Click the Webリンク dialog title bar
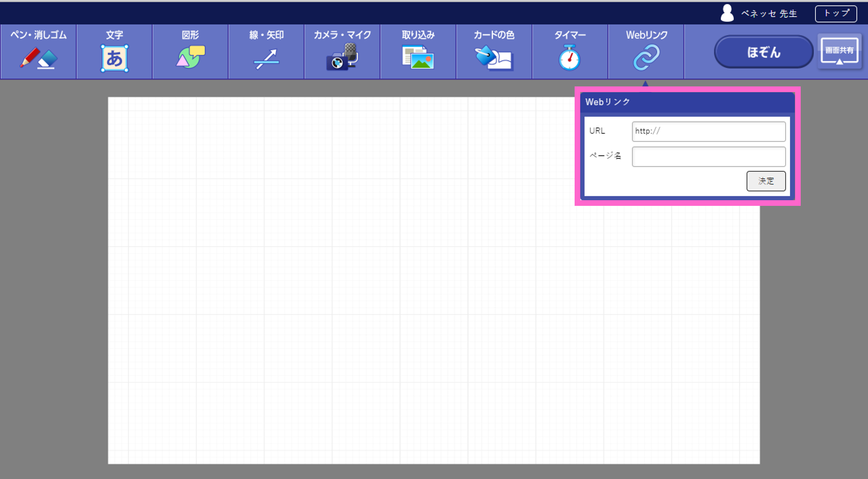Screen dimensions: 868x479 coord(687,102)
